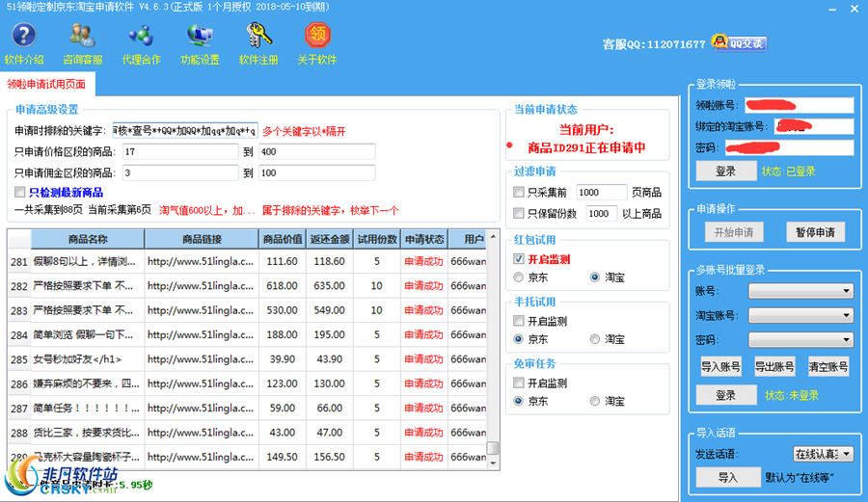The image size is (868, 502).
Task: Click the table scrollbar up arrow
Action: click(493, 236)
